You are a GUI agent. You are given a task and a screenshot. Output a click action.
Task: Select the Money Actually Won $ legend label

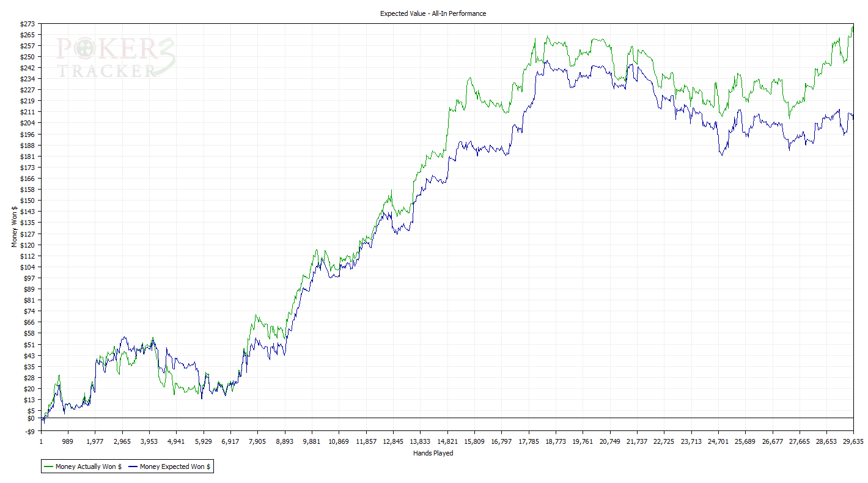88,466
